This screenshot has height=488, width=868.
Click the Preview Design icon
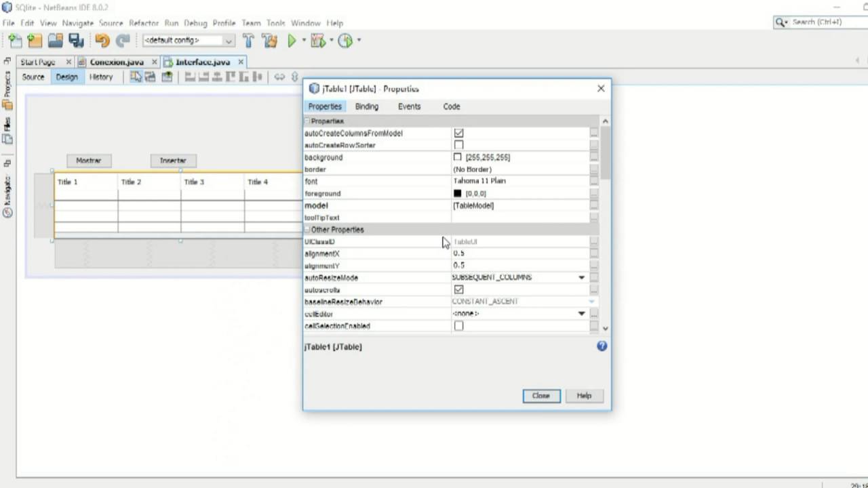167,77
